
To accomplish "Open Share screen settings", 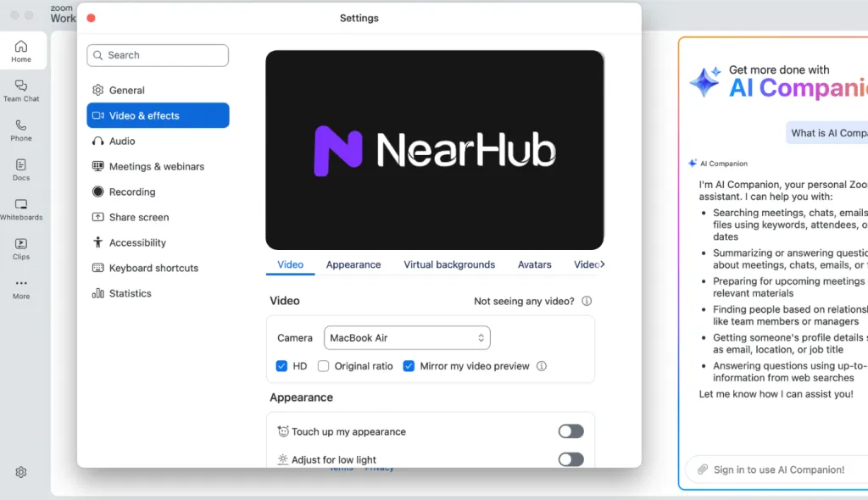I will [x=158, y=217].
